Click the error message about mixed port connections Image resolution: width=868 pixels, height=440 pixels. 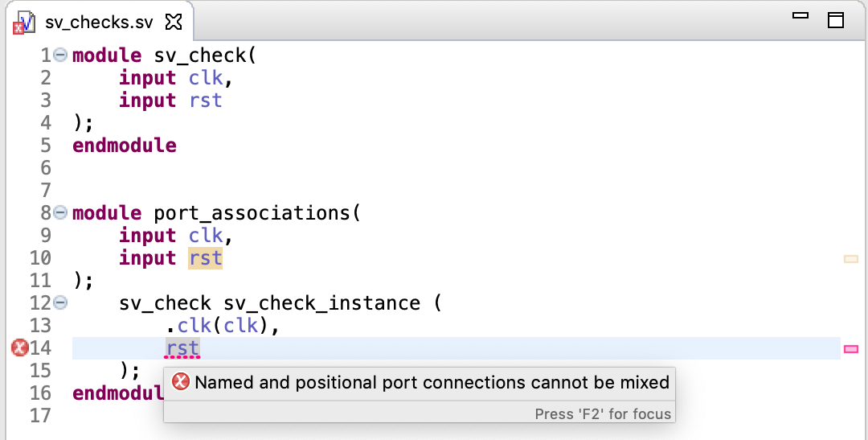(x=432, y=382)
